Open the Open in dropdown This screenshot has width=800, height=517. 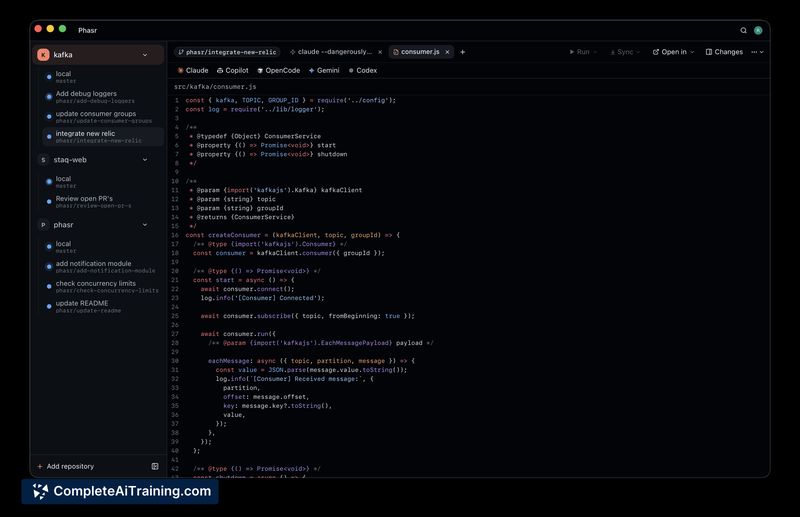point(673,52)
